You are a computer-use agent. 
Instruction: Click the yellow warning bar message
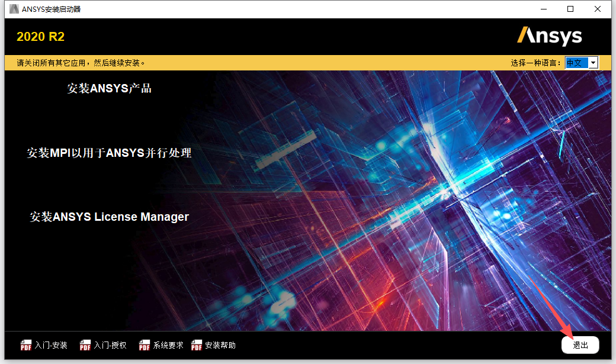[80, 62]
